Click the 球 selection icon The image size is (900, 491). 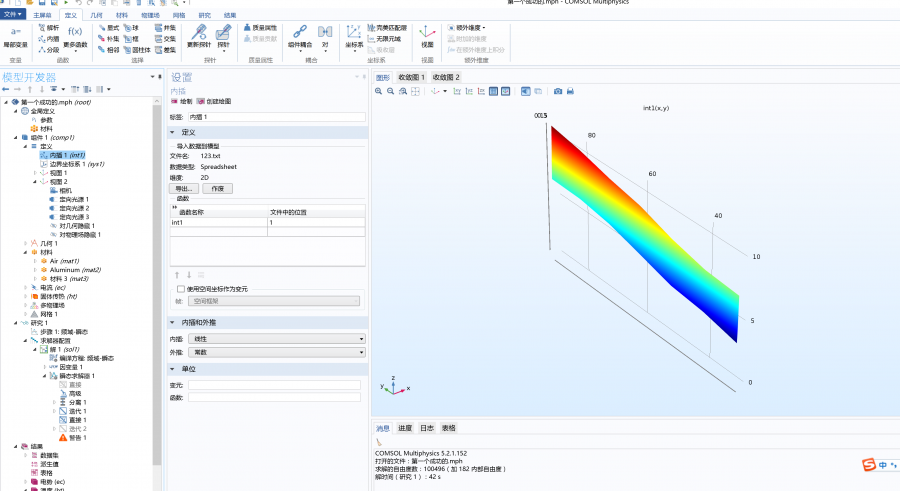pyautogui.click(x=131, y=28)
